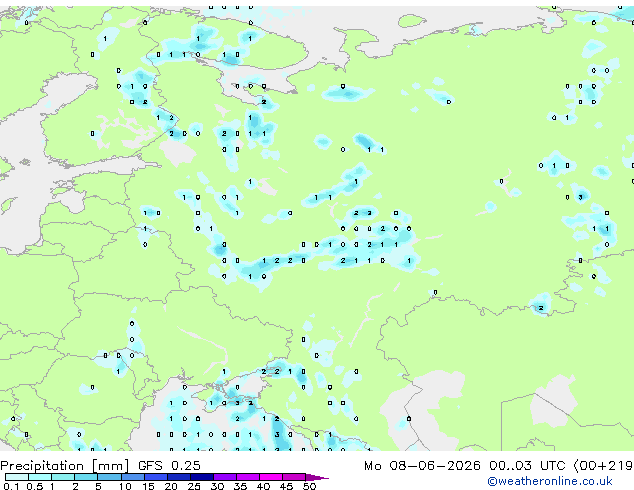634x490 pixels.
Task: Click the 'Precipitation [mm]' title text
Action: 65,466
